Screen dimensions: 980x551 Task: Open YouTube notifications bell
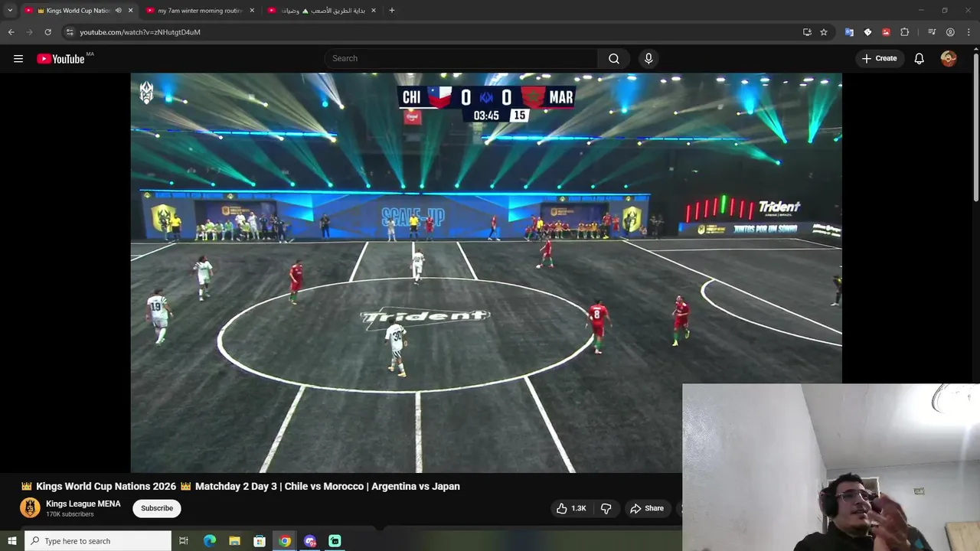coord(919,58)
